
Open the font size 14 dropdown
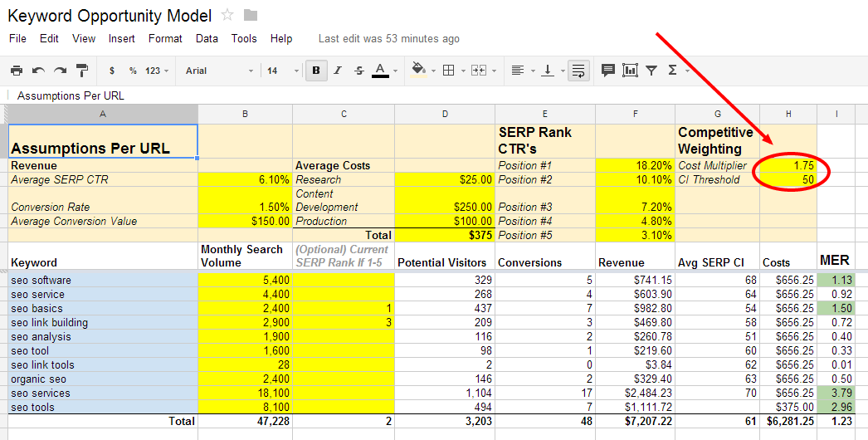282,71
